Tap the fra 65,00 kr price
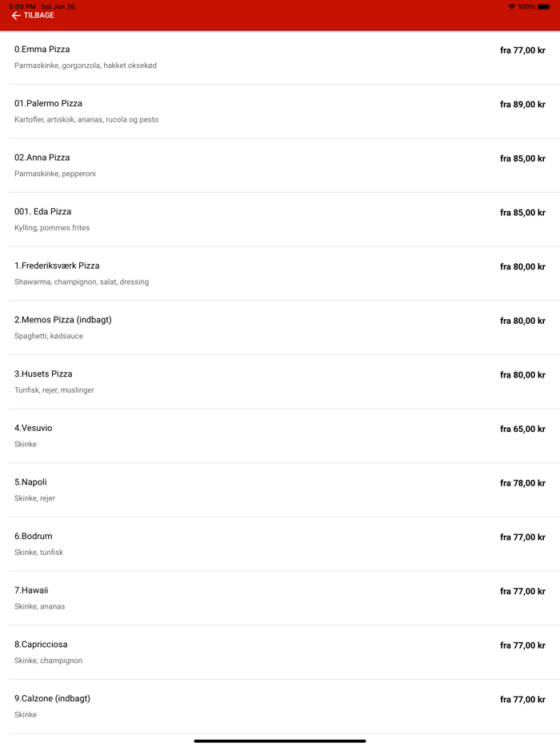 click(522, 429)
